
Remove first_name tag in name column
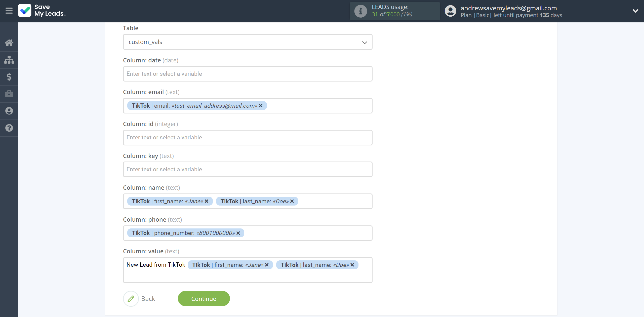pos(207,201)
